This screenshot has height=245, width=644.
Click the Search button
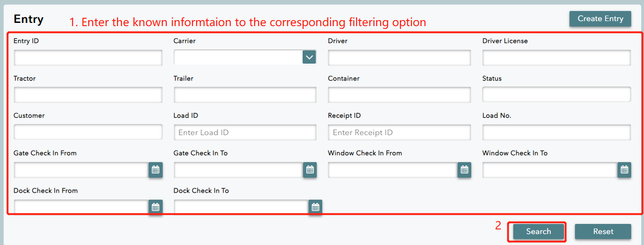click(x=538, y=232)
